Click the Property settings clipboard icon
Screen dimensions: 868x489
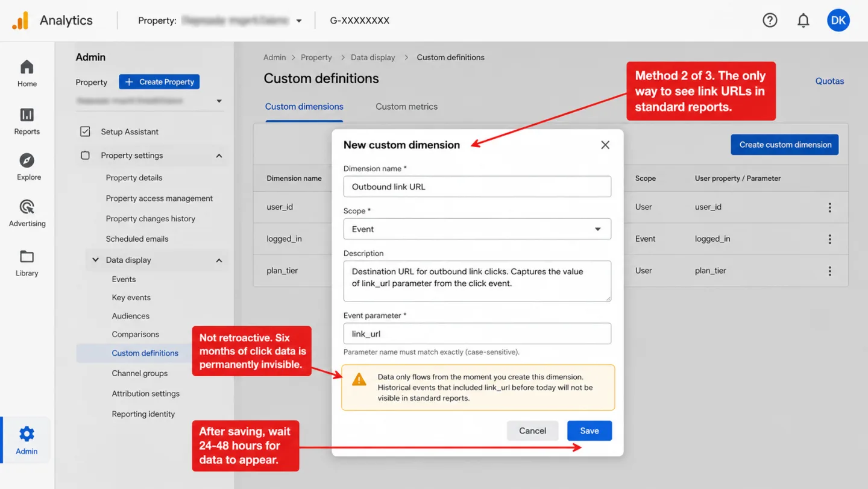85,156
